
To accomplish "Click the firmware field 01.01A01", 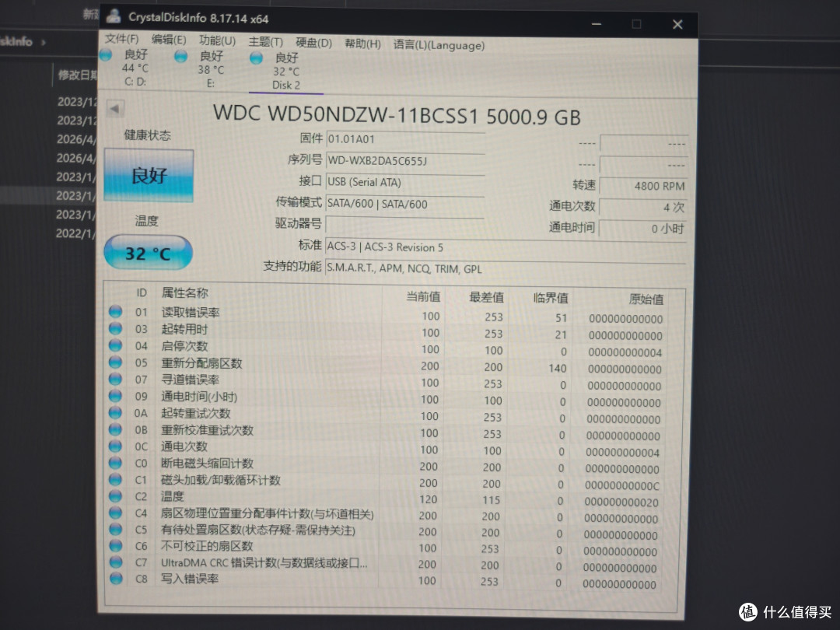I will click(405, 139).
